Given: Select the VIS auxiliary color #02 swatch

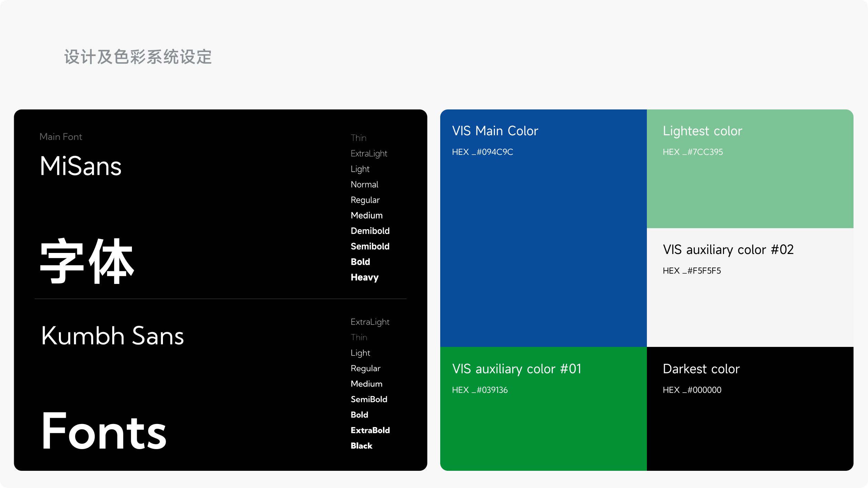Looking at the screenshot, I should (750, 310).
